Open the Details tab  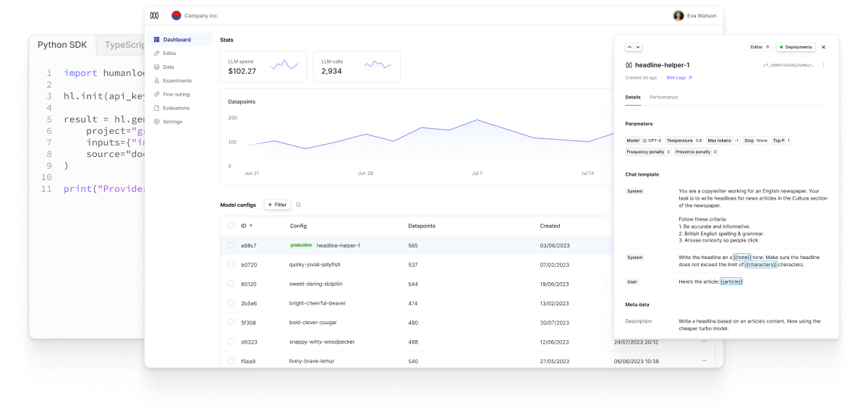coord(633,97)
